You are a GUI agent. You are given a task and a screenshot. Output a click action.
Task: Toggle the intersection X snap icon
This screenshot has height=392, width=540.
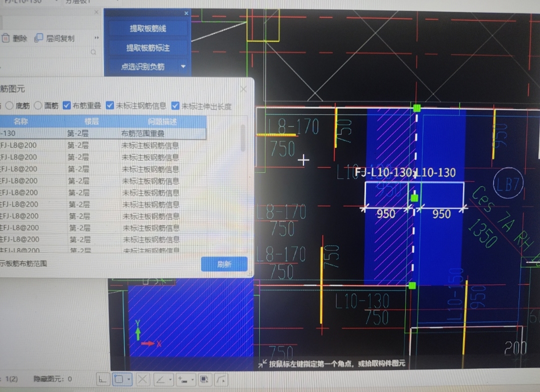(x=142, y=379)
